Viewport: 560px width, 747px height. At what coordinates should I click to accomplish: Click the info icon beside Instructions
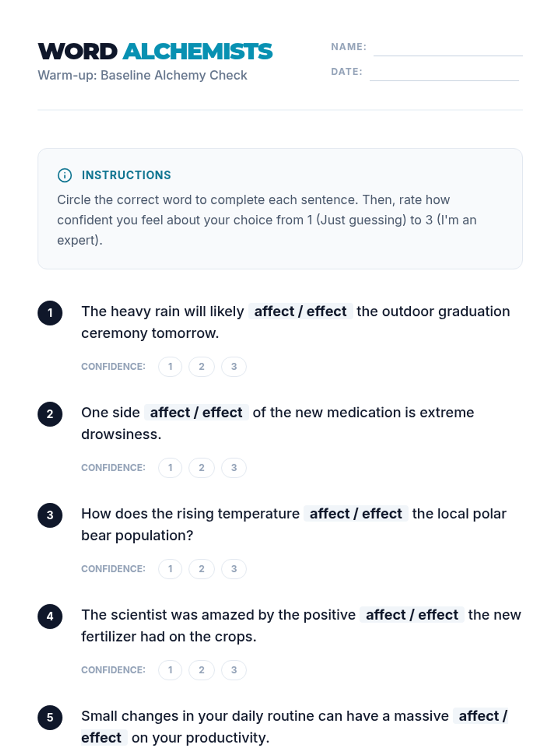click(64, 175)
